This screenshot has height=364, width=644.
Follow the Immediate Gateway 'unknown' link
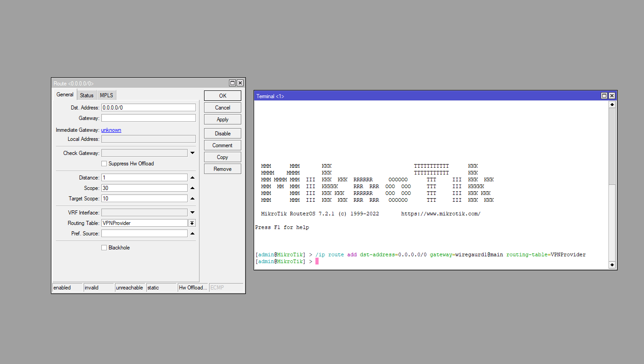coord(111,130)
